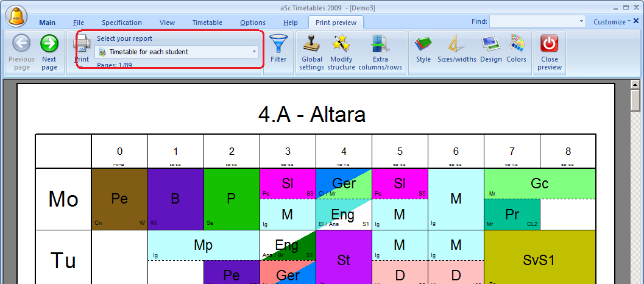This screenshot has height=284, width=644.
Task: Click the scrollbar up arrow
Action: pos(636,87)
